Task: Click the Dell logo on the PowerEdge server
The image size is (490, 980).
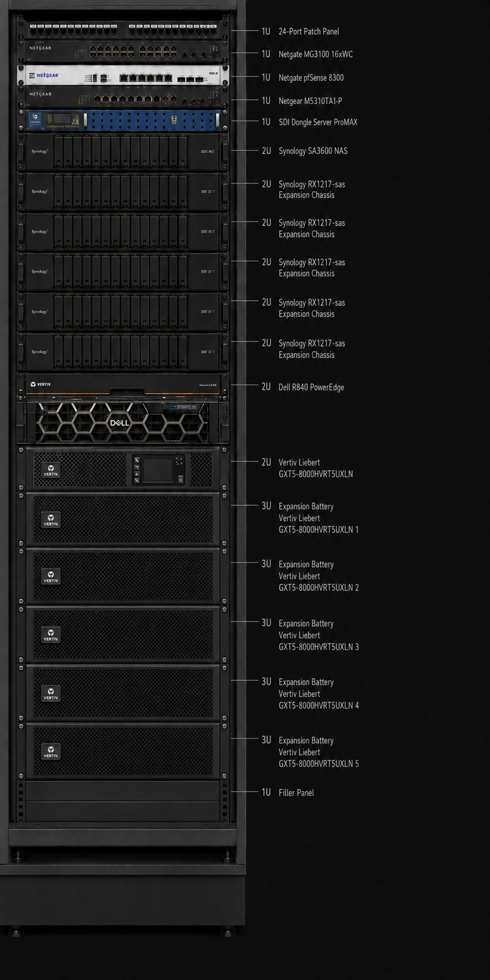Action: pyautogui.click(x=119, y=423)
